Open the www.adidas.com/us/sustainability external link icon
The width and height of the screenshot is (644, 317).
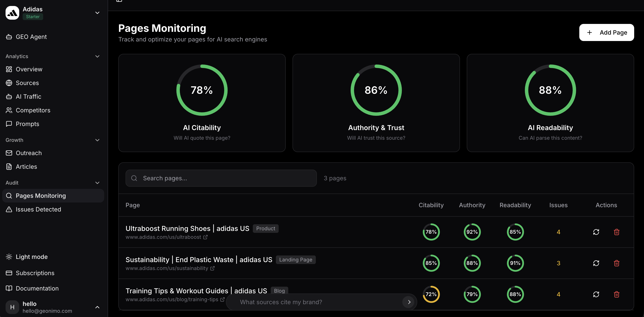tap(212, 268)
